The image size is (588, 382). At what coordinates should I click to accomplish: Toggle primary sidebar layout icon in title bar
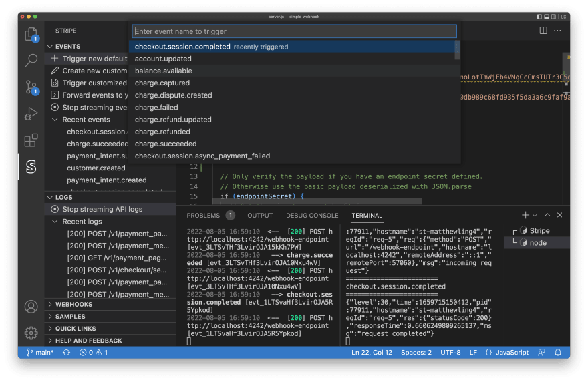click(x=539, y=17)
